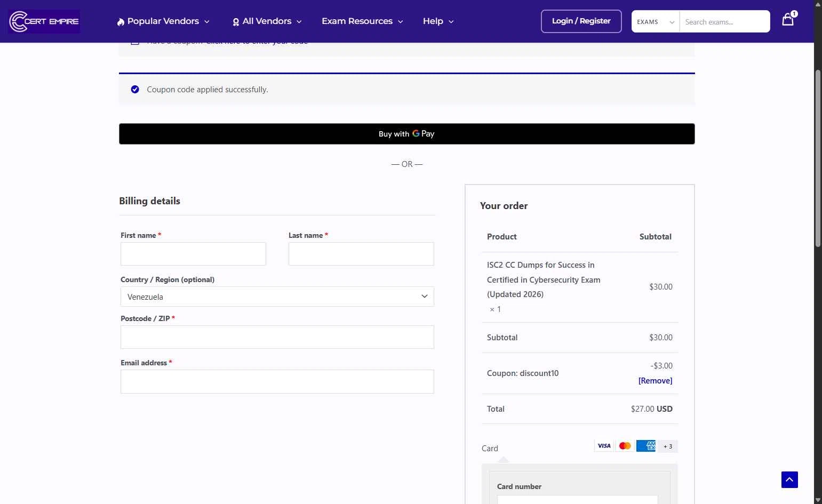The image size is (822, 504).
Task: Expand the Help menu chevron
Action: pyautogui.click(x=451, y=22)
